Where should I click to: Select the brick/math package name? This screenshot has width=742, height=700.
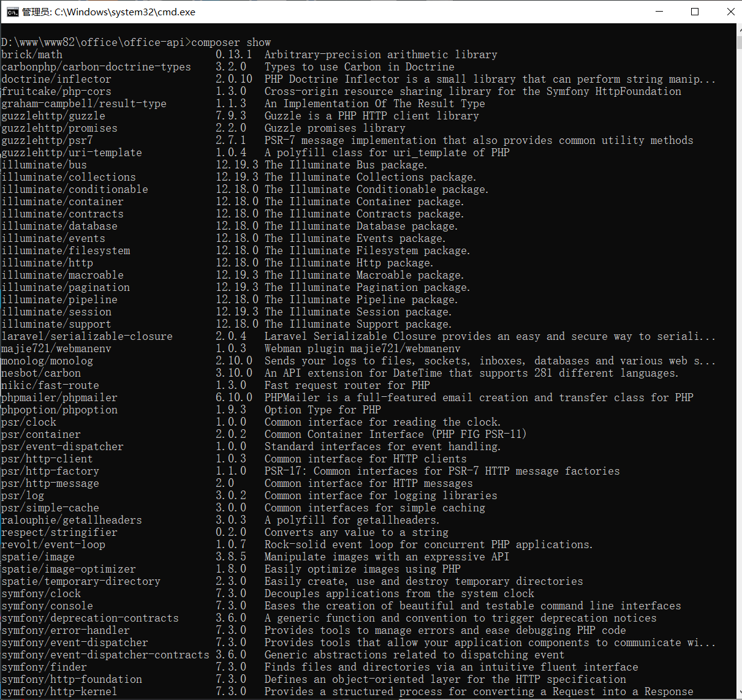(32, 55)
